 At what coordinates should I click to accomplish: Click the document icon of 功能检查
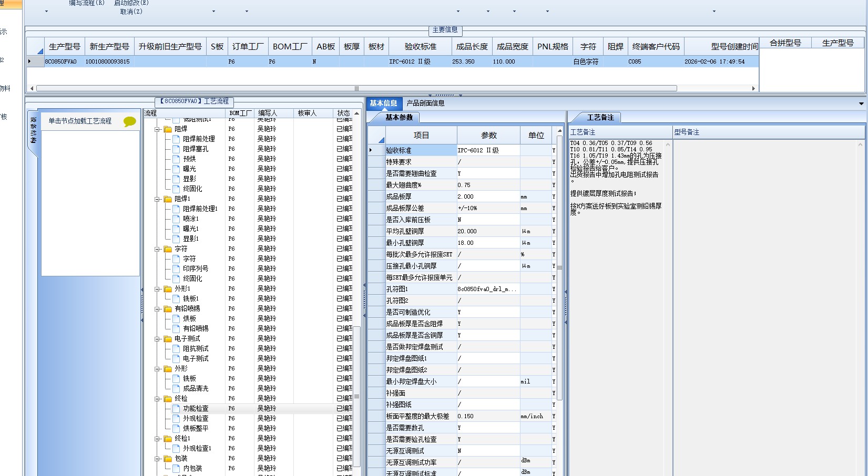[x=177, y=409]
